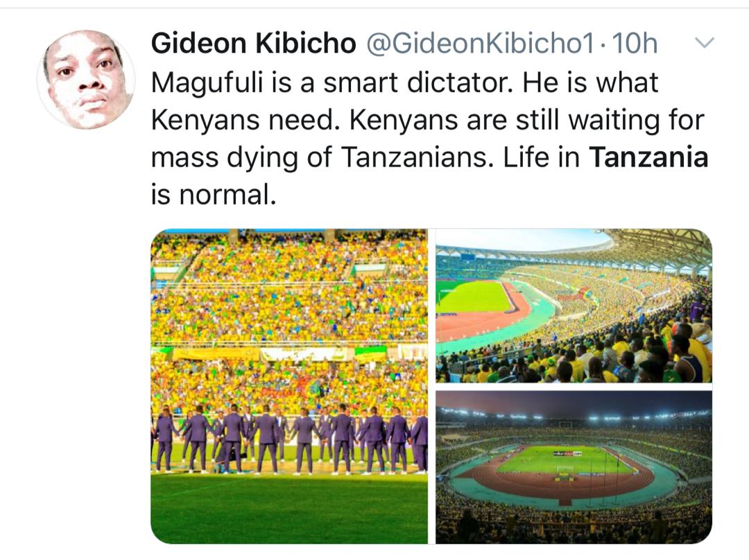Open the @GideonKibicho1 handle link
The height and width of the screenshot is (560, 749).
481,44
